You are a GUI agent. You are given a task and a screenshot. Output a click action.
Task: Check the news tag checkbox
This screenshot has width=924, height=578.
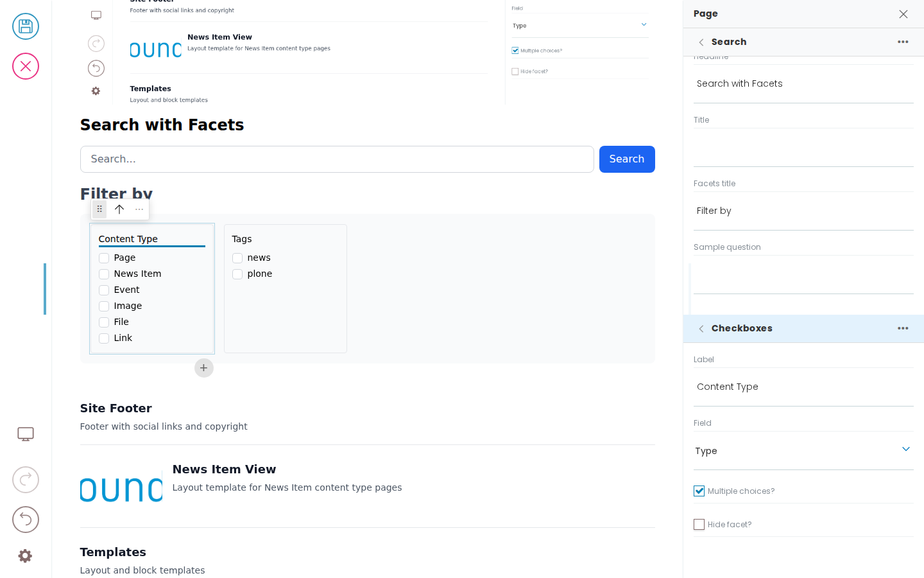[237, 258]
